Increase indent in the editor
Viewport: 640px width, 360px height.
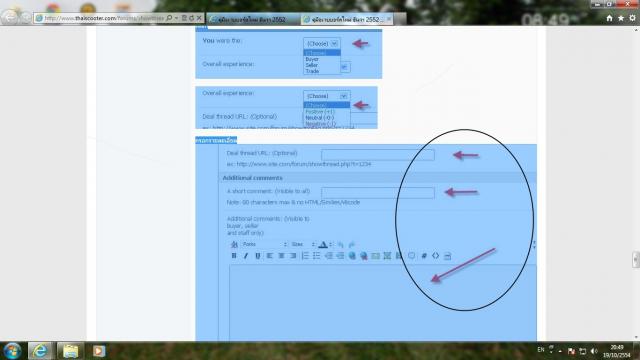(340, 256)
